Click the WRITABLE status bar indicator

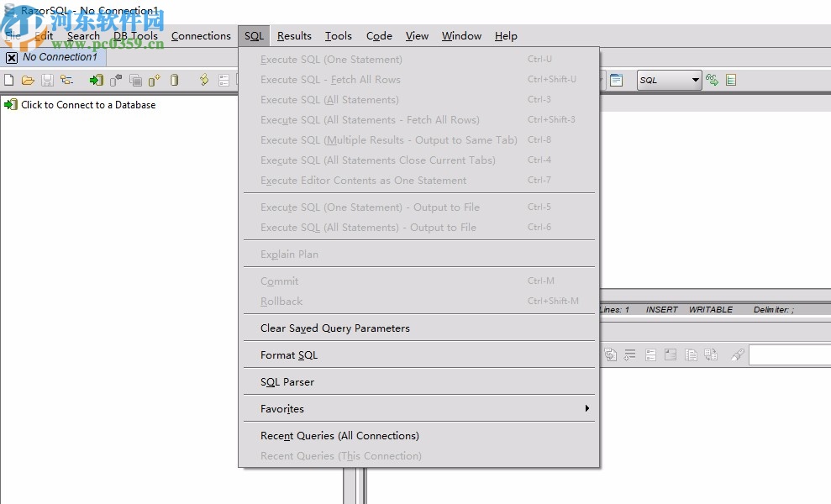tap(711, 309)
